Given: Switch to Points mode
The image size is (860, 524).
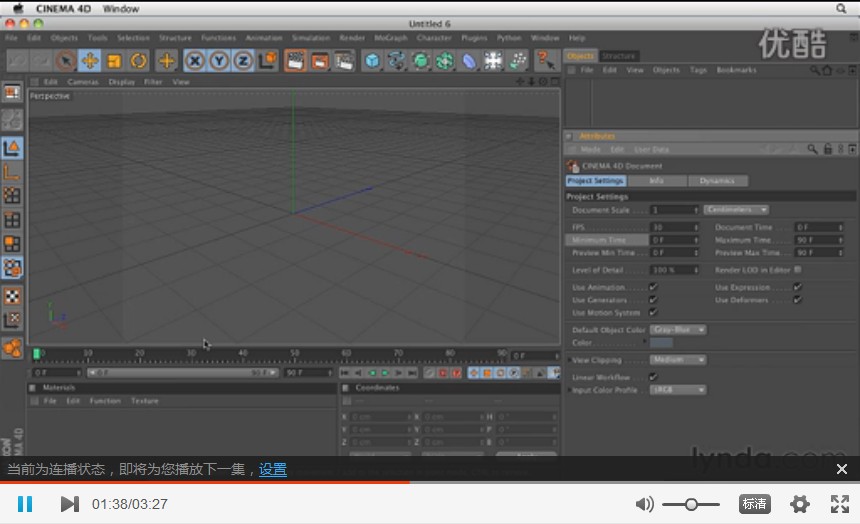Looking at the screenshot, I should click(12, 195).
